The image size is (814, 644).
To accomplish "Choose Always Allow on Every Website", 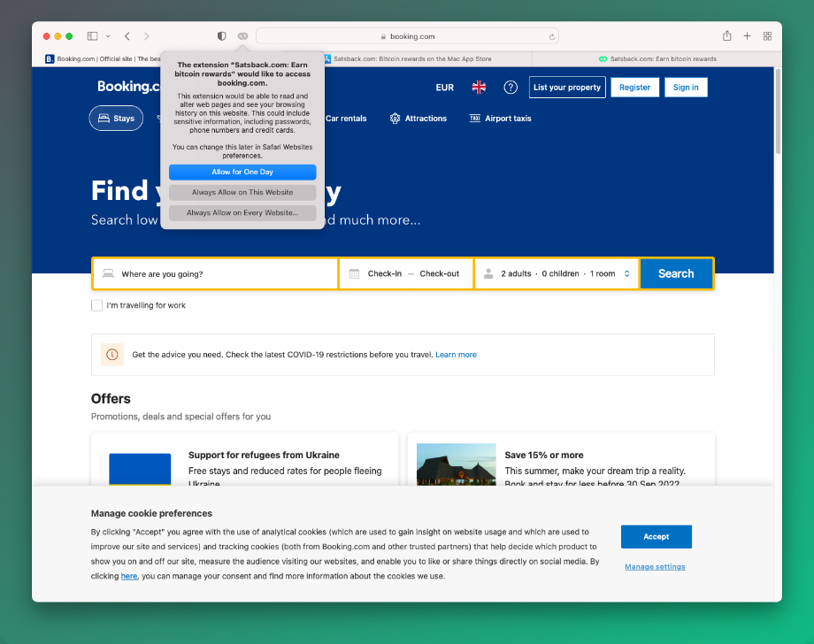I will point(242,213).
